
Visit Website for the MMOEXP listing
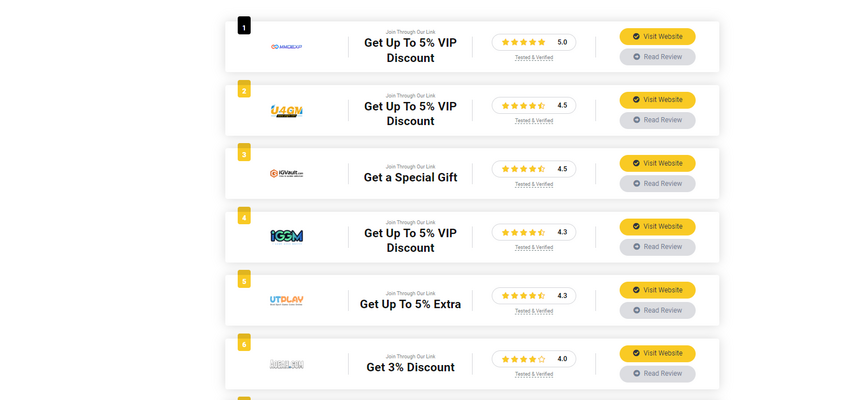[657, 36]
